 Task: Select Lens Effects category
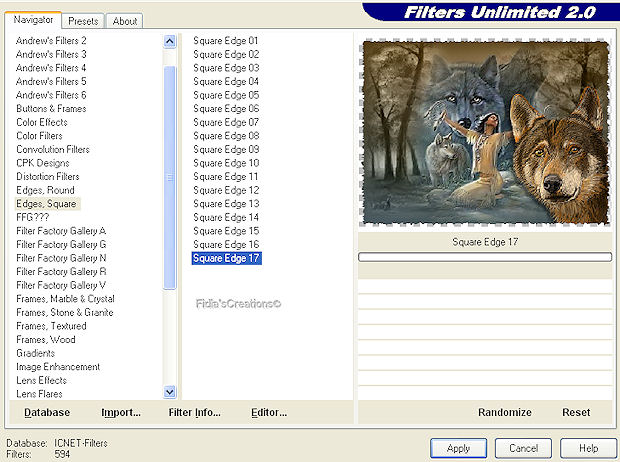[42, 380]
